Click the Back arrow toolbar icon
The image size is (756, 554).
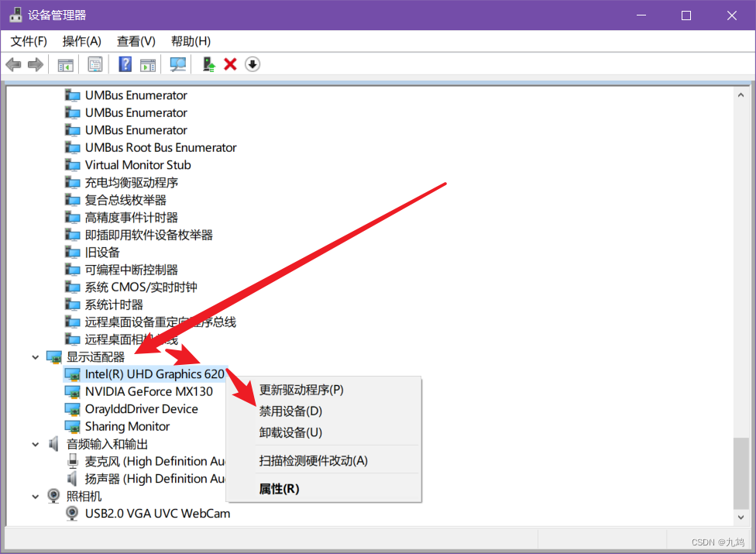(13, 64)
